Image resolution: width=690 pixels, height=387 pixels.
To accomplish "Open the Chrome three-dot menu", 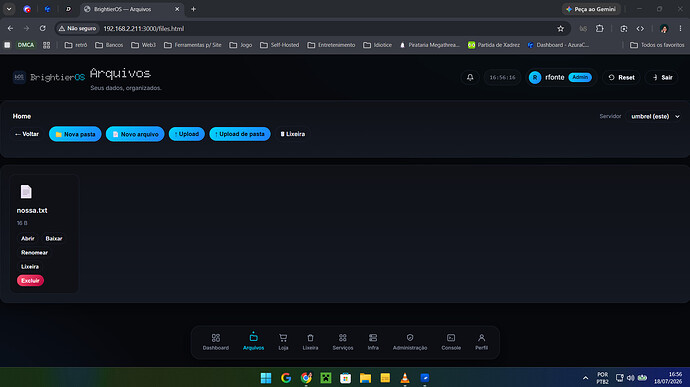I will 680,29.
